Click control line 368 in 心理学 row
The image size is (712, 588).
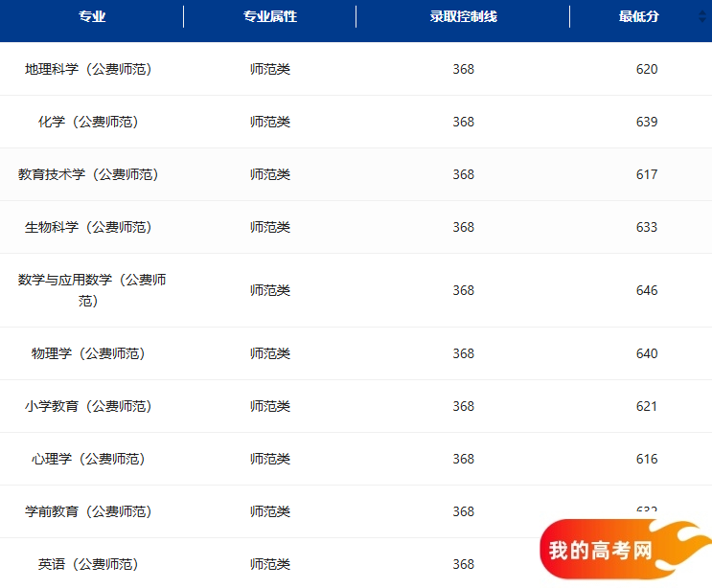[463, 459]
